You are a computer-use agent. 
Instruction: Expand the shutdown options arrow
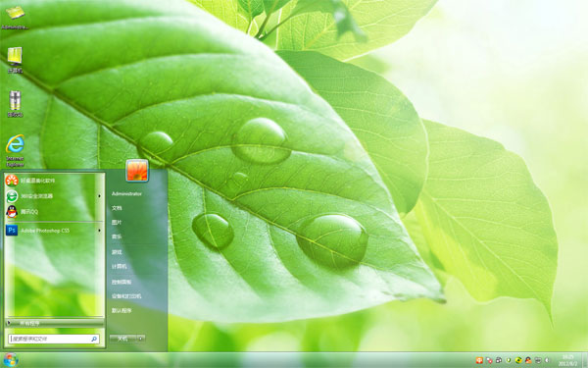click(141, 339)
